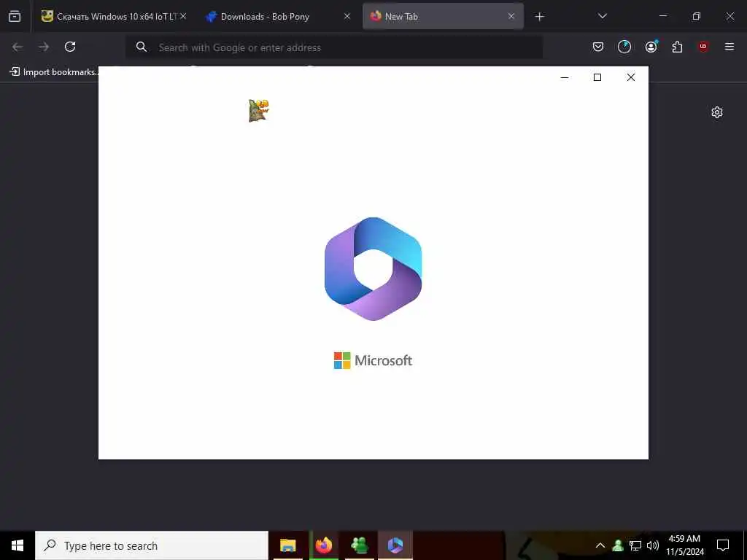Click the small image icon in splash window
Screen dimensions: 747x560
click(259, 111)
